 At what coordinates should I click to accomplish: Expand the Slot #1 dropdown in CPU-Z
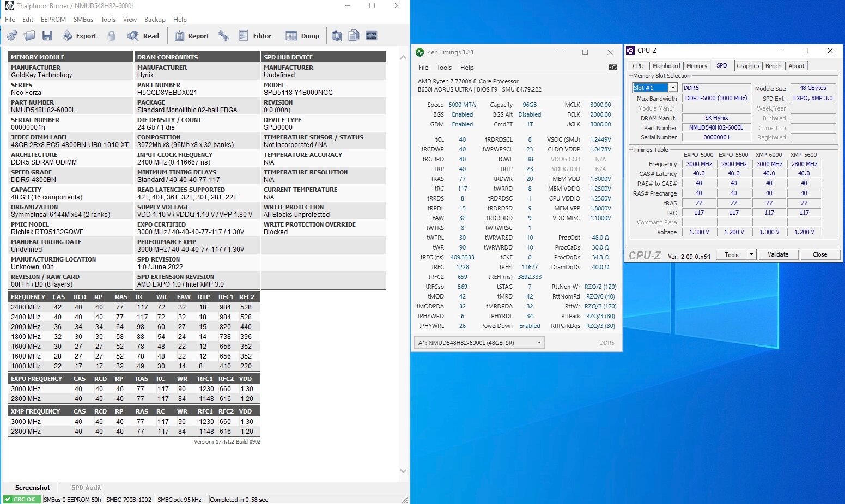point(673,88)
